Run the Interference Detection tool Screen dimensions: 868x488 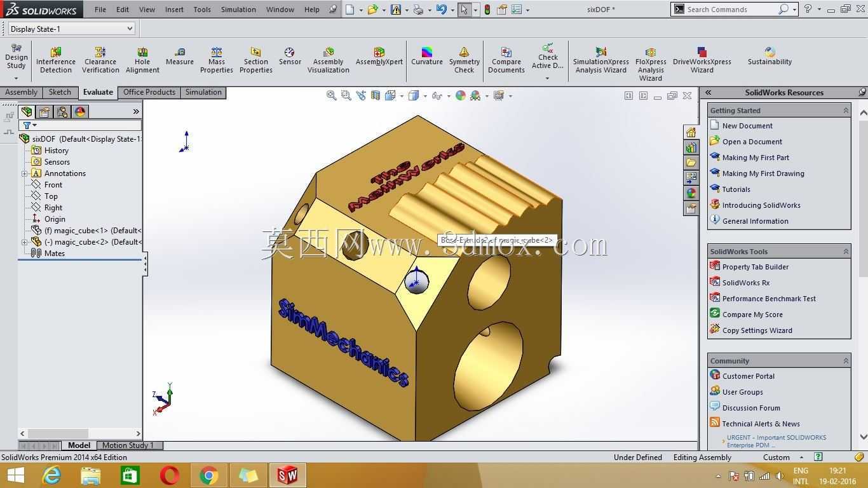(x=56, y=60)
